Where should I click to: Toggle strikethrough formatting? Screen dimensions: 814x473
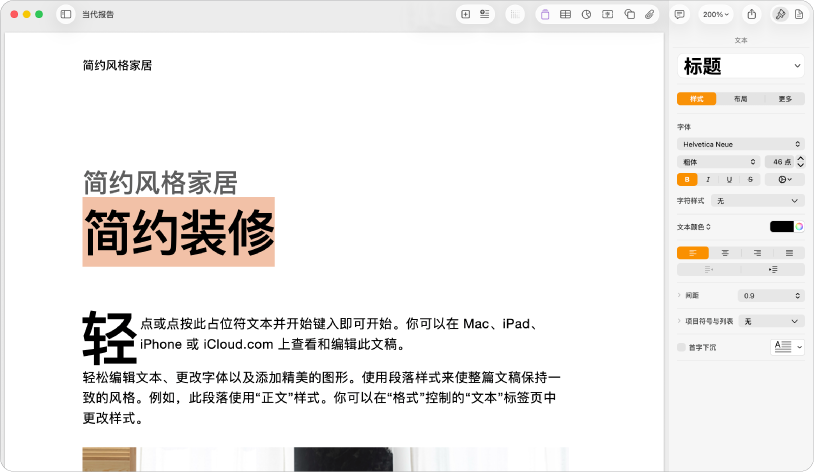coord(750,180)
